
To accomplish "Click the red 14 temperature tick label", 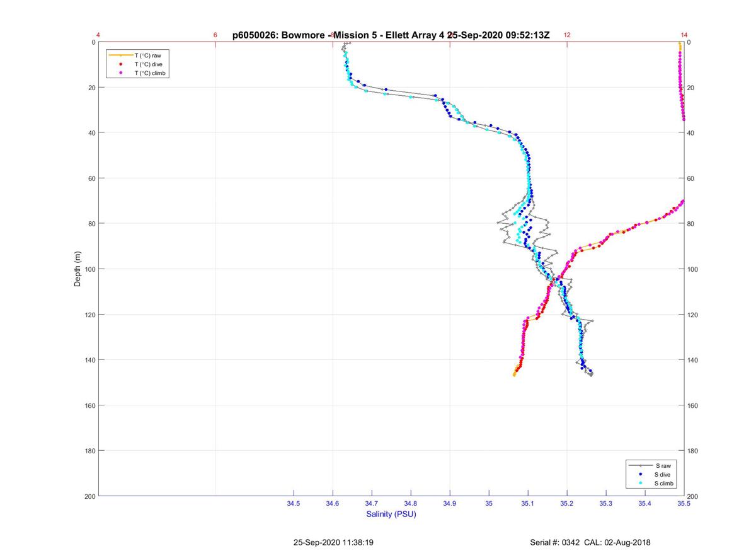I will point(684,35).
